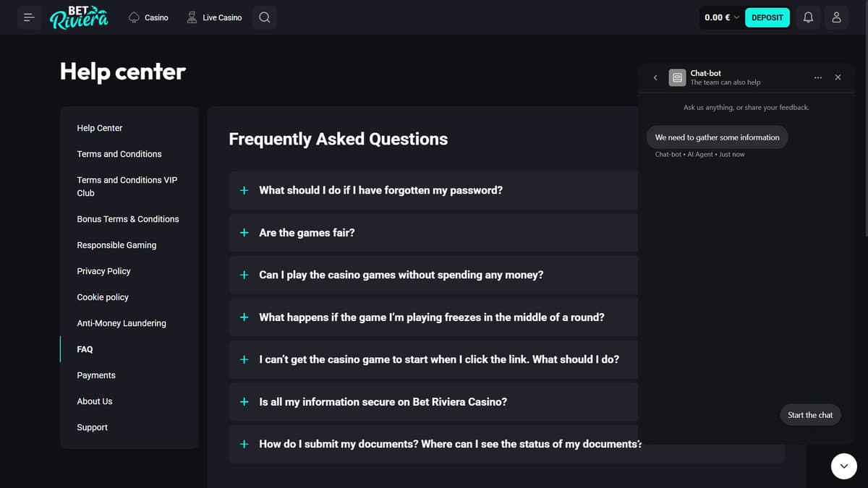This screenshot has height=488, width=868.
Task: Close the Chat-bot panel
Action: (838, 77)
